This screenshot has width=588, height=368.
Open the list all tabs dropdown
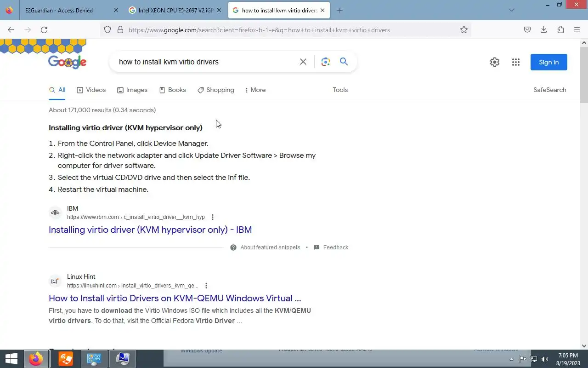[512, 10]
